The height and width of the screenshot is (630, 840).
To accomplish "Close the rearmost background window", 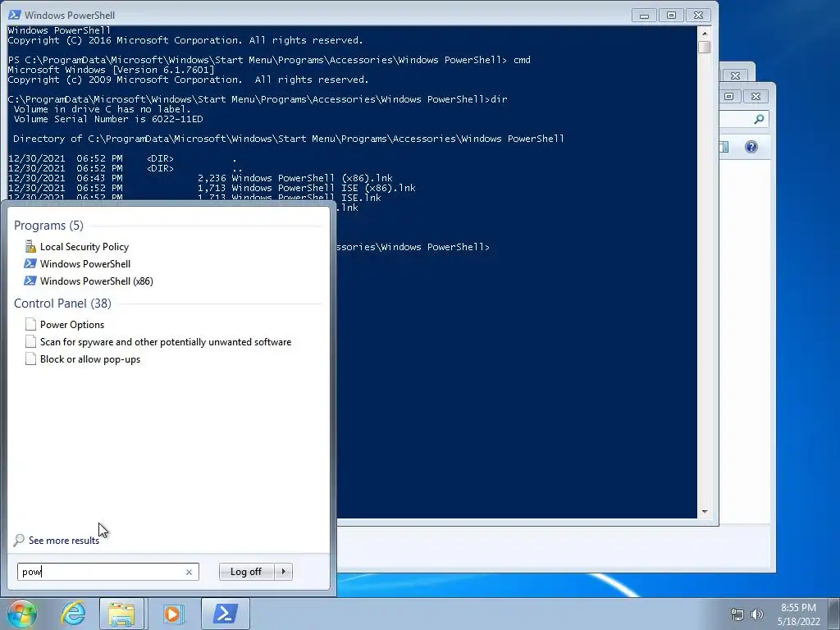I will 736,75.
